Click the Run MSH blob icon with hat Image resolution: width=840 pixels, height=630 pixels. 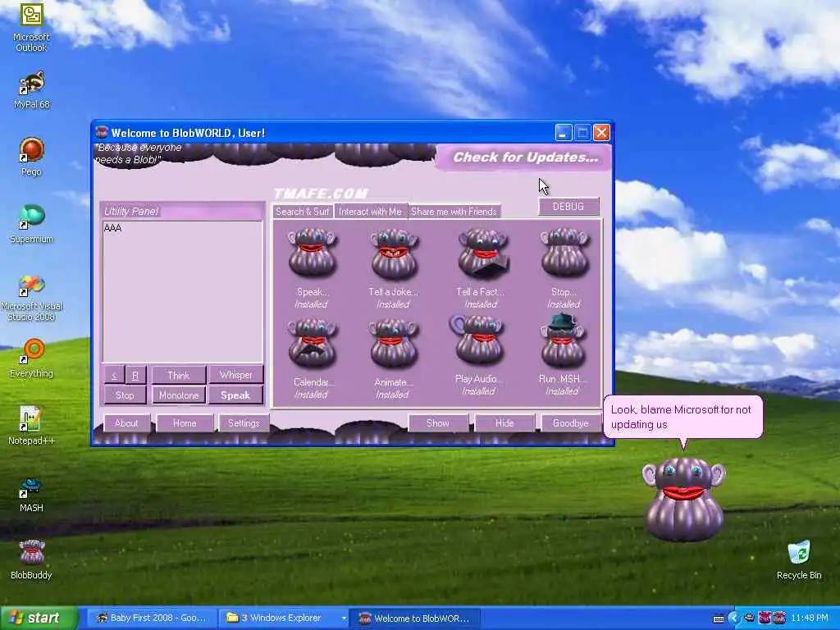click(563, 340)
